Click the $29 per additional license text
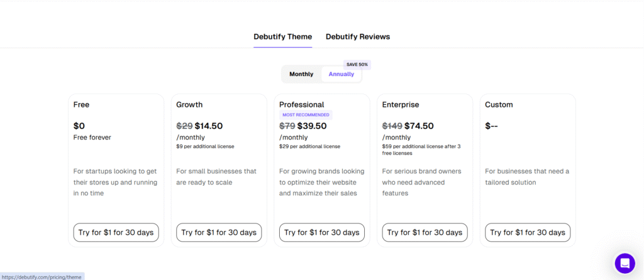Image resolution: width=644 pixels, height=280 pixels. point(309,146)
